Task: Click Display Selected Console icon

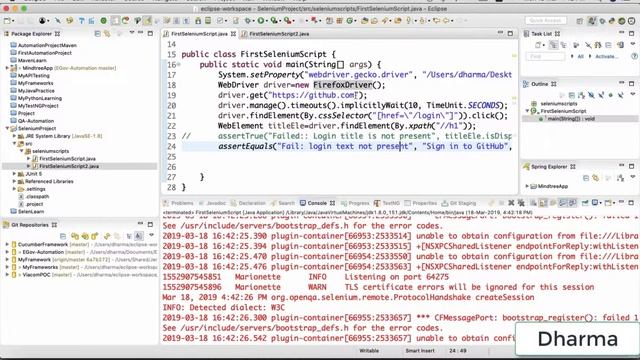Action: [595, 203]
